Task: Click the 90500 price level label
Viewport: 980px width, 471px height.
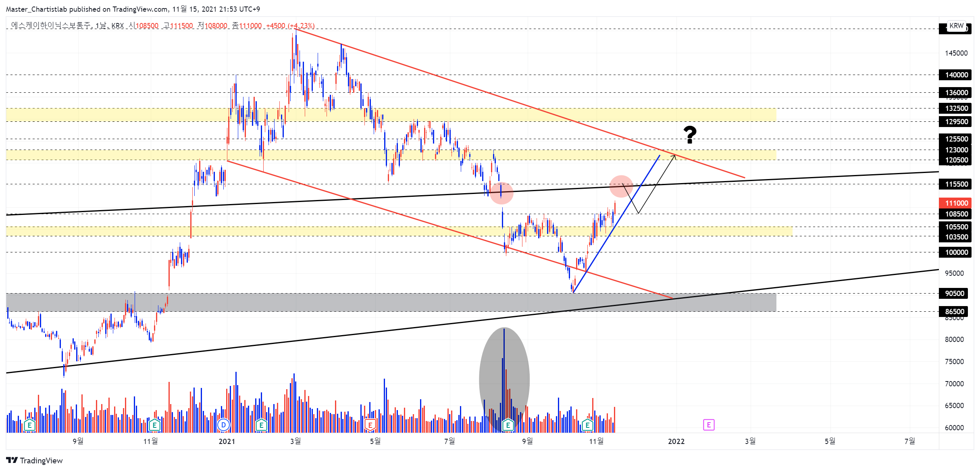Action: [953, 293]
